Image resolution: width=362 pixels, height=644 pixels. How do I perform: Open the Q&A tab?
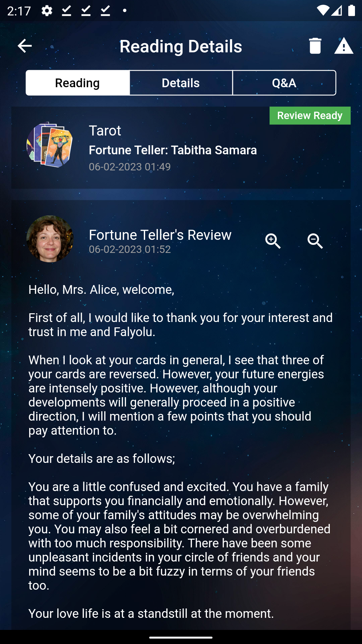284,83
